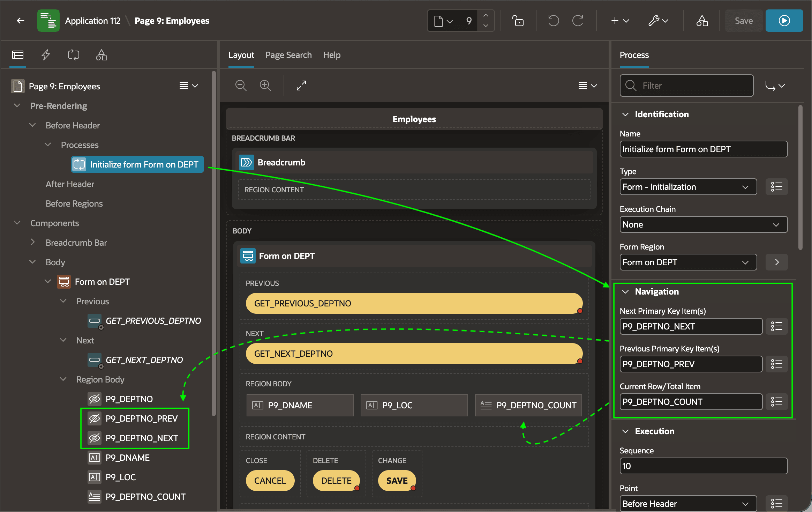Switch to Help tab
Screen dimensions: 812x512
(332, 55)
